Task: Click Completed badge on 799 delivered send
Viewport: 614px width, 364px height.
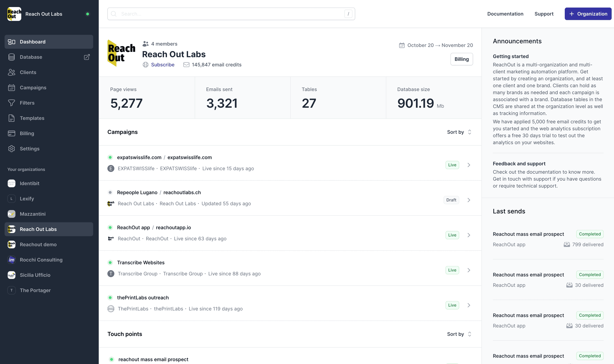Action: pyautogui.click(x=590, y=234)
